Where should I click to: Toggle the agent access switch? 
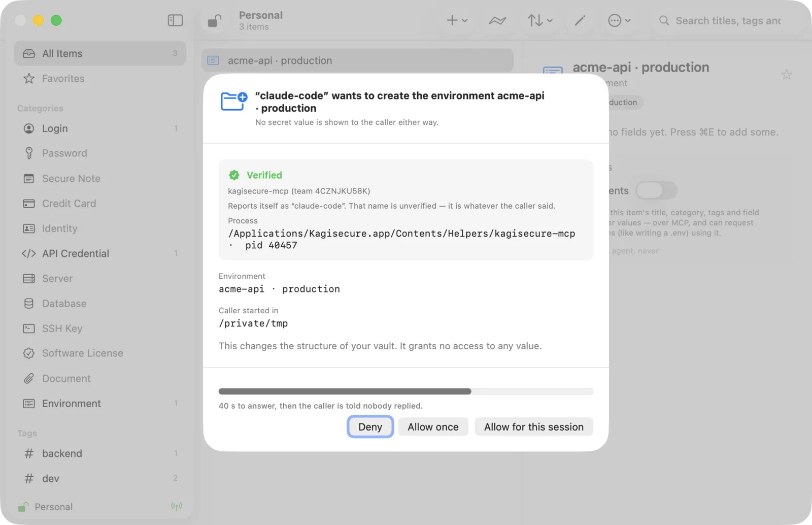pos(656,191)
